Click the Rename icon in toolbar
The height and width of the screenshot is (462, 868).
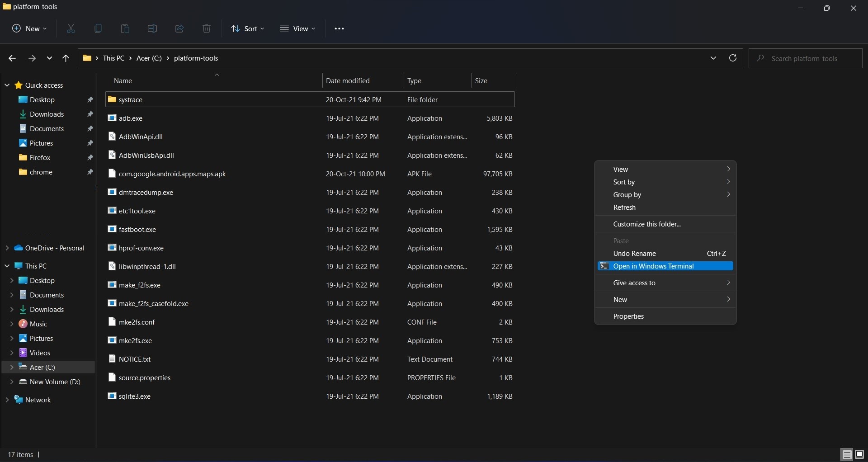[x=152, y=29]
